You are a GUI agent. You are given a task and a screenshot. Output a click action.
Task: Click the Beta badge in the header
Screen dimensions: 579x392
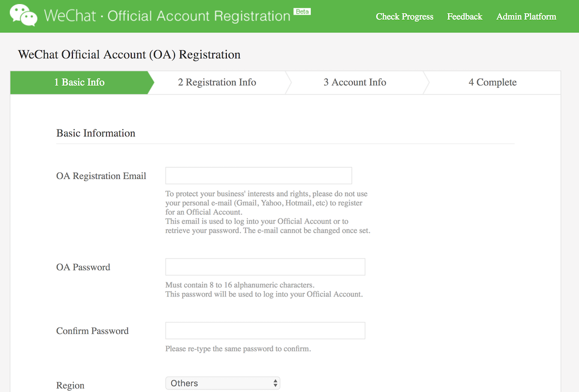click(x=302, y=12)
